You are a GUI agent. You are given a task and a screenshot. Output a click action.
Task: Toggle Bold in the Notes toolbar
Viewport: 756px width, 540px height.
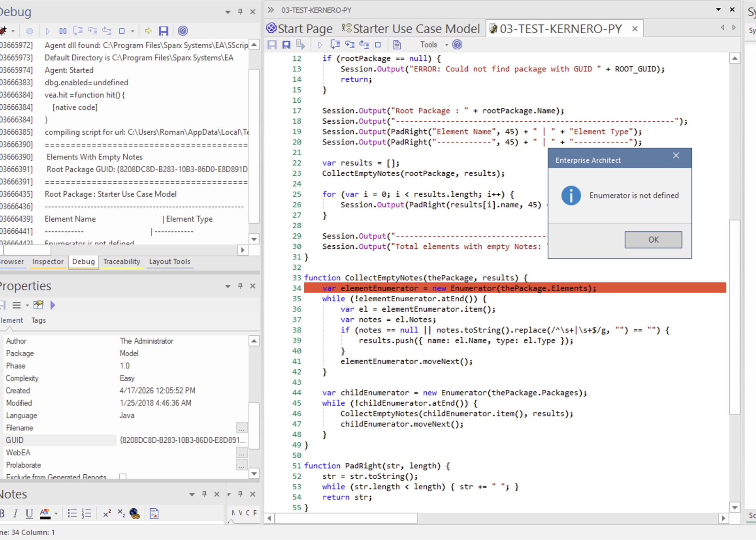click(2, 513)
